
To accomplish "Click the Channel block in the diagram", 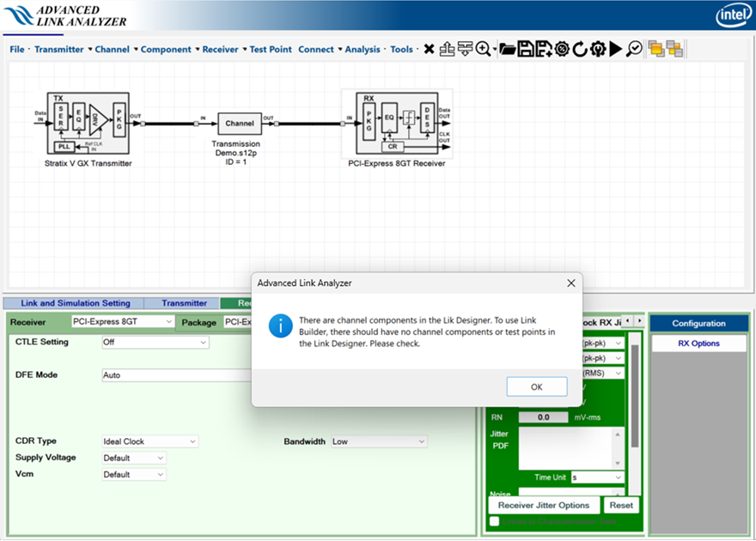I will pyautogui.click(x=240, y=124).
